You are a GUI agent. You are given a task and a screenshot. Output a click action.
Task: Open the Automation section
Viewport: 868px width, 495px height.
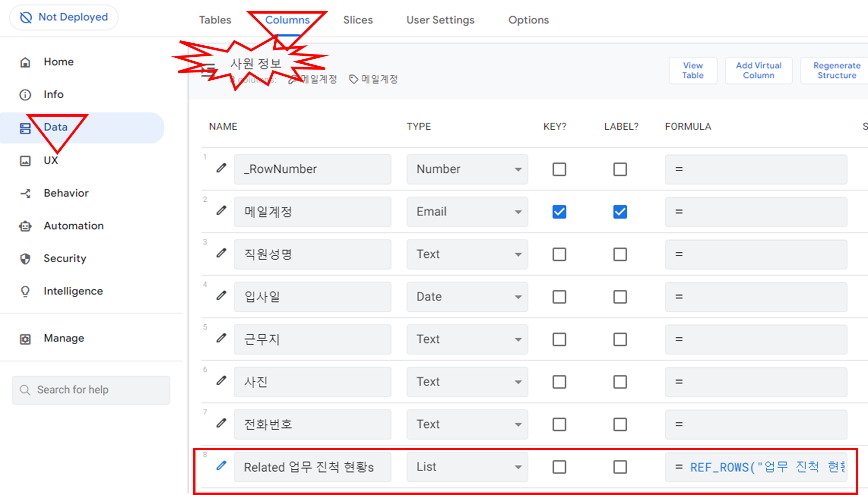coord(73,226)
